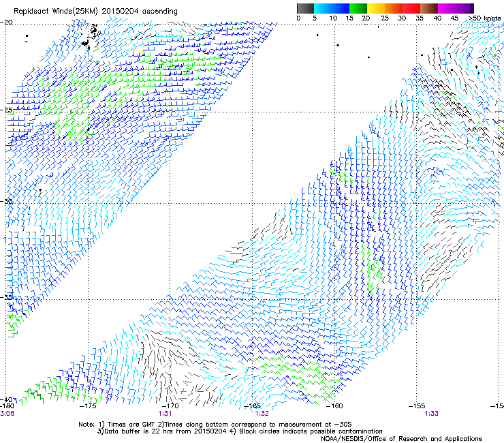Click the purple 1:33 swath time

point(431,414)
